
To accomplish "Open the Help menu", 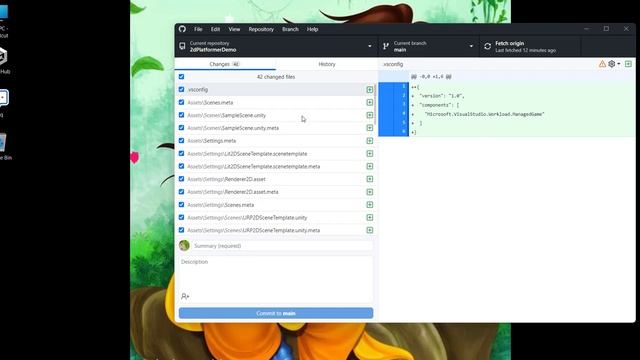I will [313, 29].
